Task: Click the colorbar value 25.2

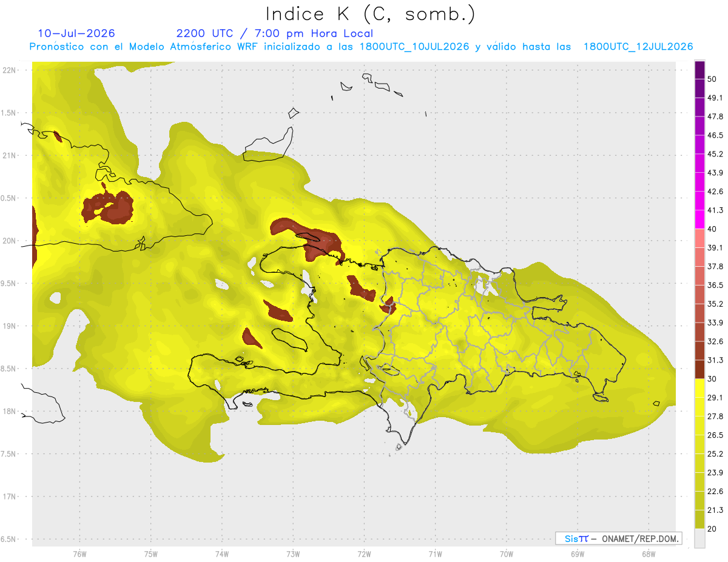Action: [x=716, y=453]
